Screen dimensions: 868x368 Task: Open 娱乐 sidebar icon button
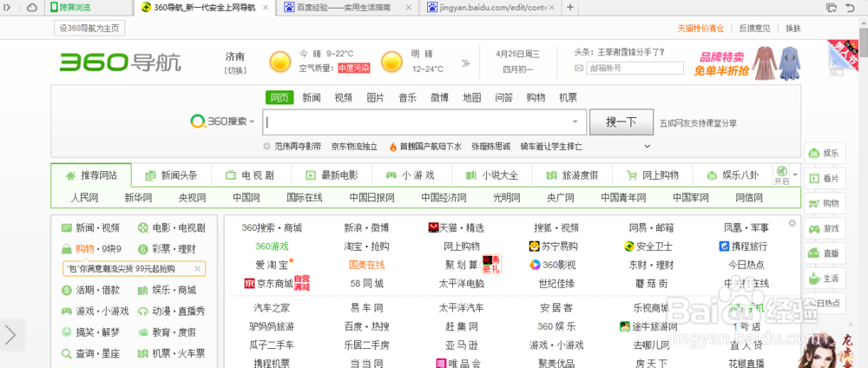point(825,154)
